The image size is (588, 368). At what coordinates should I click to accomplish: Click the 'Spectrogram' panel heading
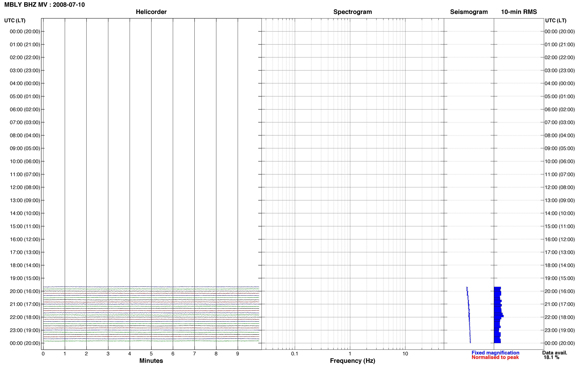click(x=352, y=12)
